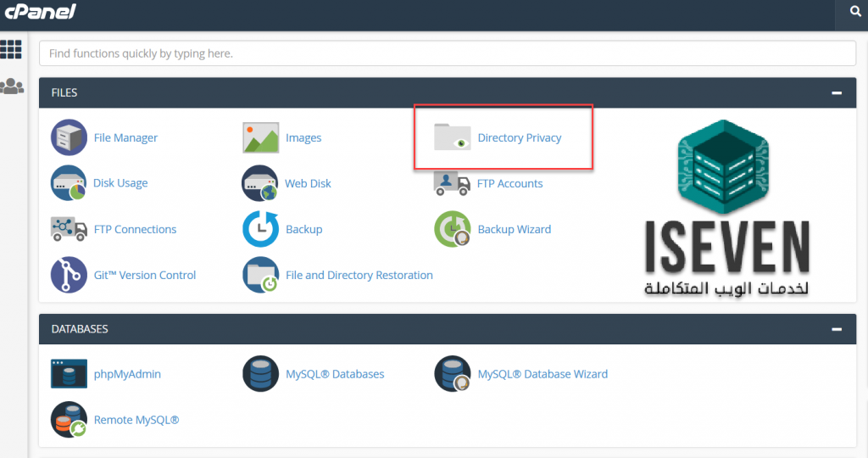868x458 pixels.
Task: Go to Disk Usage link
Action: (x=120, y=183)
